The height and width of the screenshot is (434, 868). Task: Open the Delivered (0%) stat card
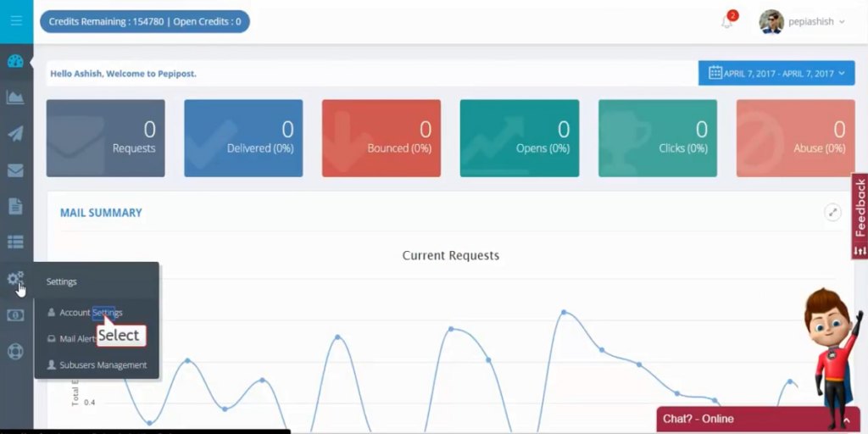click(x=243, y=138)
